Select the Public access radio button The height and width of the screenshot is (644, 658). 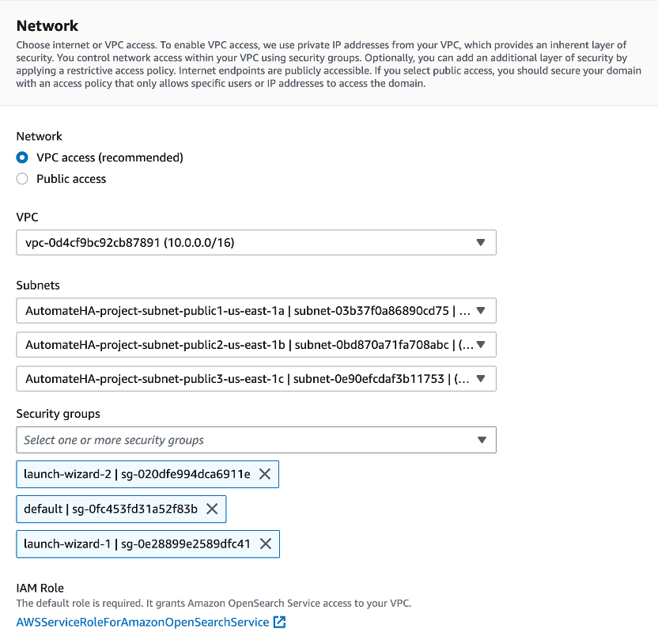22,179
